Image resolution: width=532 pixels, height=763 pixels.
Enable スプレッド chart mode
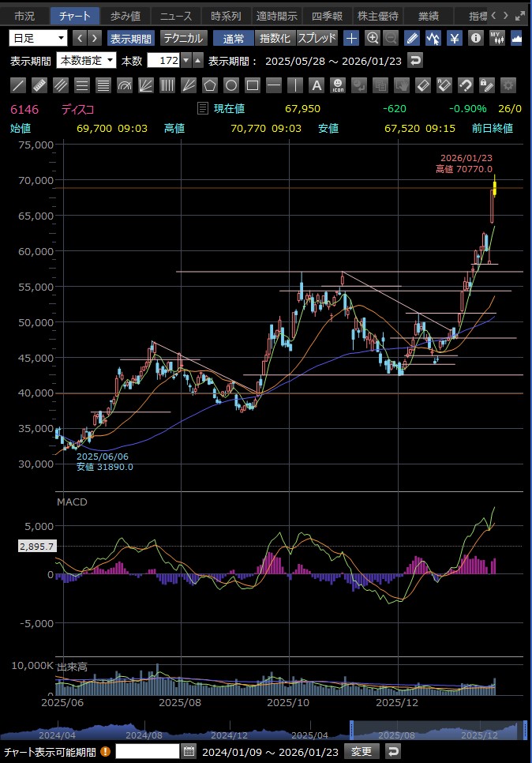[317, 38]
